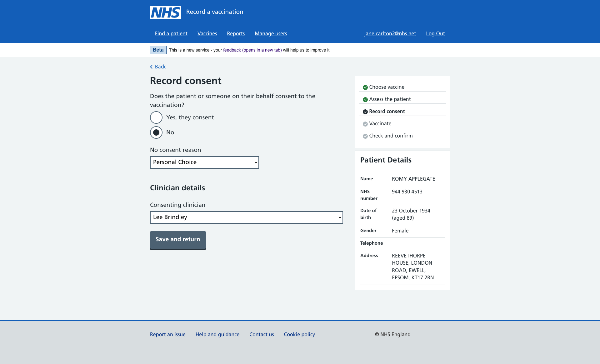Click the Beta tag icon
600x364 pixels.
pyautogui.click(x=158, y=50)
